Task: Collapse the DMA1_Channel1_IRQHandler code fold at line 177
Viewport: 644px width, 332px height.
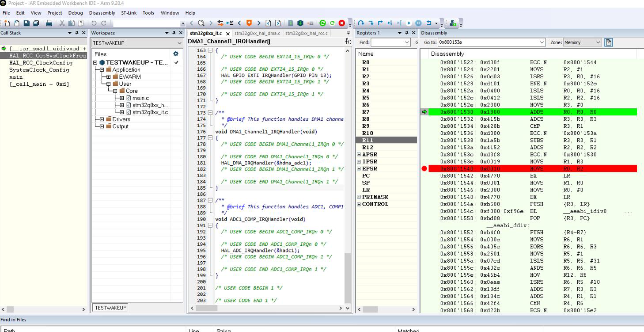Action: pos(210,138)
